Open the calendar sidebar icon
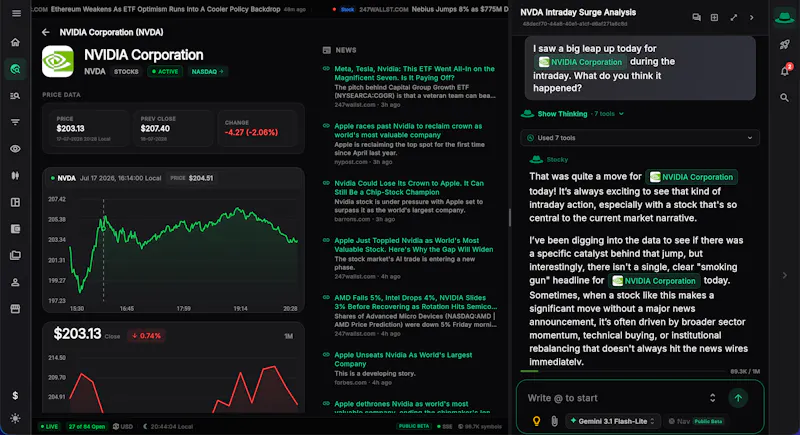Viewport: 800px width, 435px height. click(15, 309)
